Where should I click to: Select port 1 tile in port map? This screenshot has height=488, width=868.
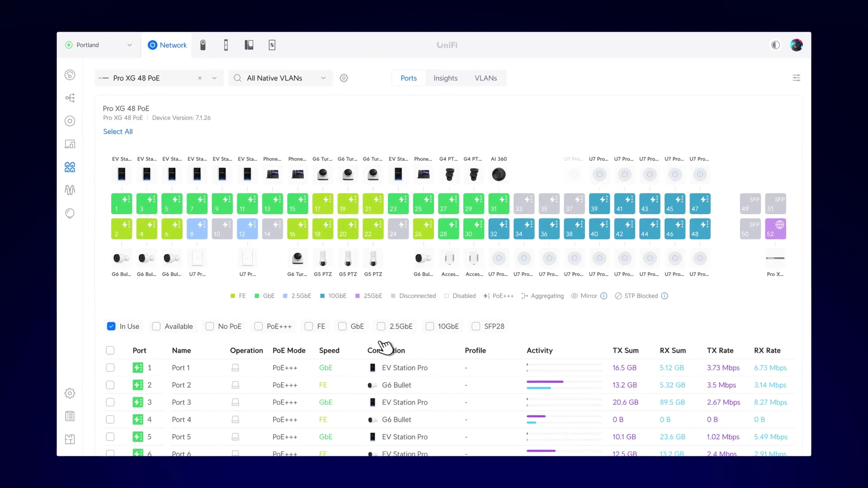(x=122, y=204)
